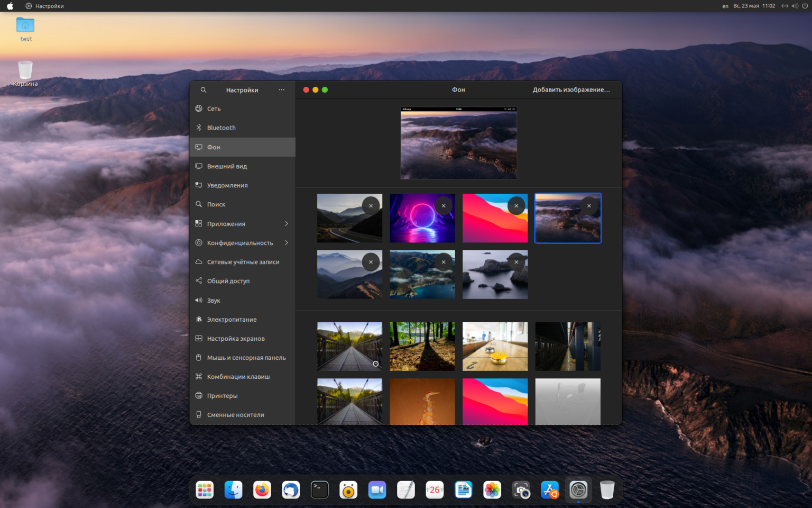Click the Apple logo in top bar

pos(10,6)
